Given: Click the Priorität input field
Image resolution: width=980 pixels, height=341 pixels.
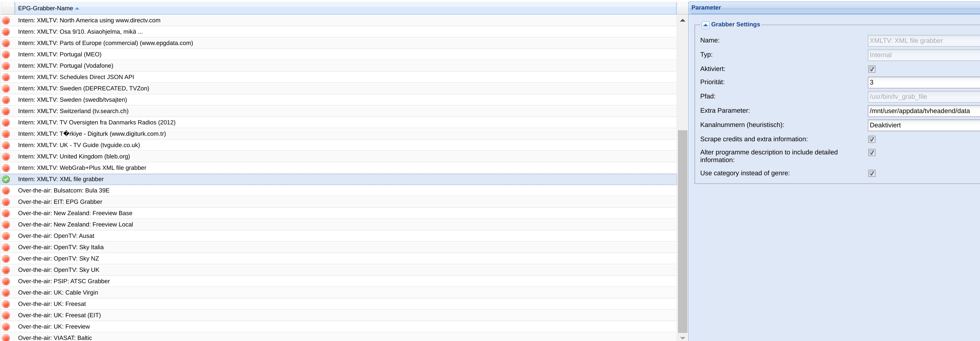Looking at the screenshot, I should point(924,82).
